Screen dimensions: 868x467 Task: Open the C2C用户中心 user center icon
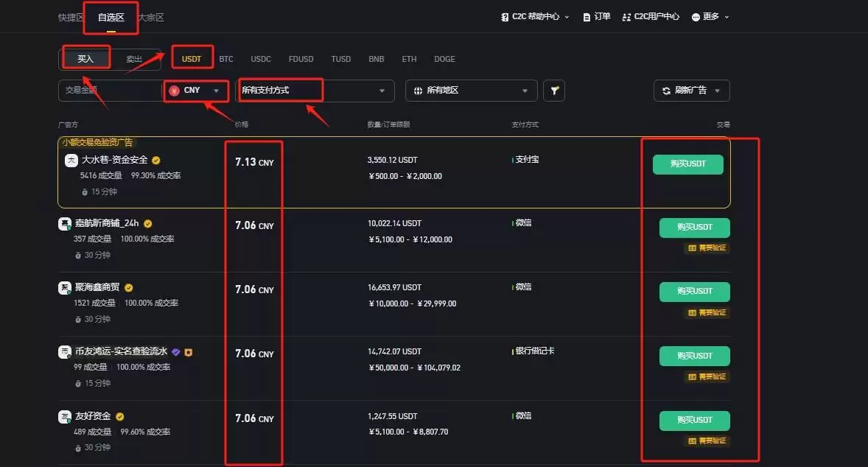pos(626,16)
